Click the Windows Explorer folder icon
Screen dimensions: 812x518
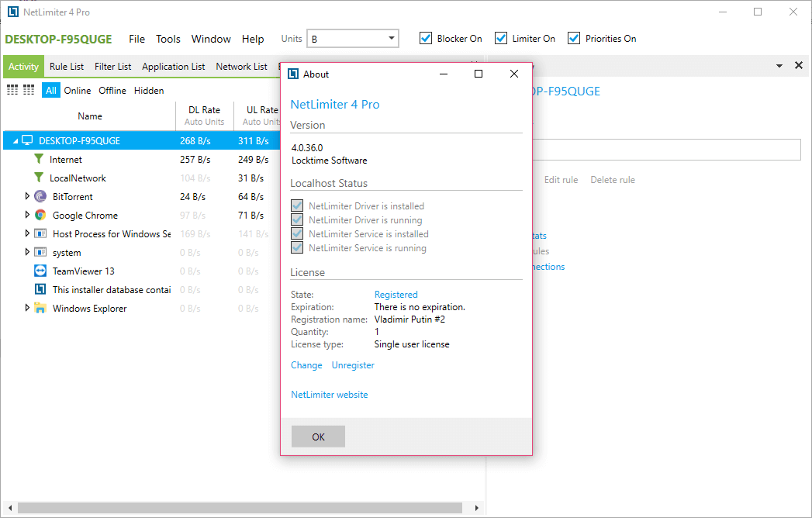click(x=40, y=308)
